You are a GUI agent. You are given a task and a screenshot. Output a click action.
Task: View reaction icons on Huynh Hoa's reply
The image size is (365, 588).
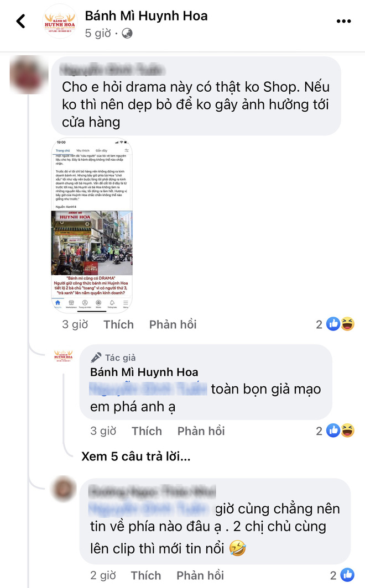coord(341,431)
